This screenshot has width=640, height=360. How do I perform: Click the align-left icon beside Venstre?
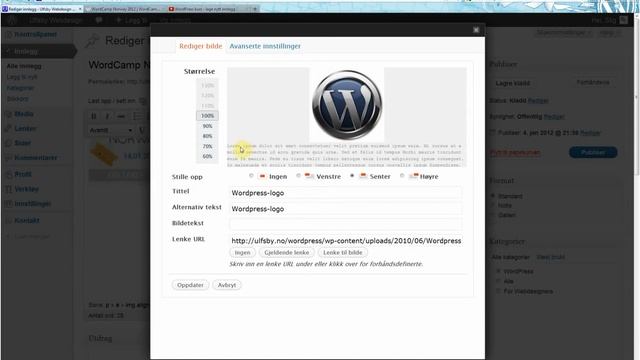310,176
